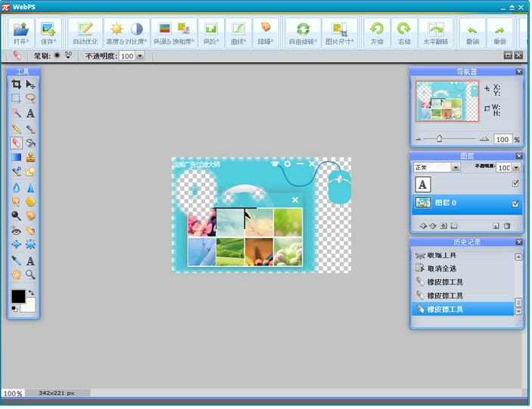Activate the Zoom magnifier tool
Viewport: 532px width, 409px height.
coord(30,274)
